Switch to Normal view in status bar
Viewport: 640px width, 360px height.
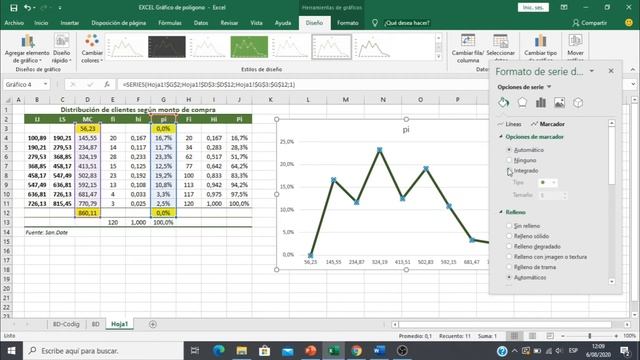pyautogui.click(x=514, y=336)
